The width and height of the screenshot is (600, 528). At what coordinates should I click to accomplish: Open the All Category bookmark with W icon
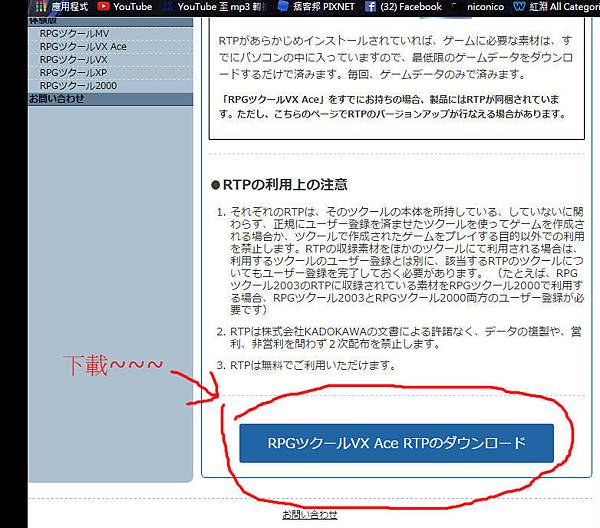coord(557,7)
